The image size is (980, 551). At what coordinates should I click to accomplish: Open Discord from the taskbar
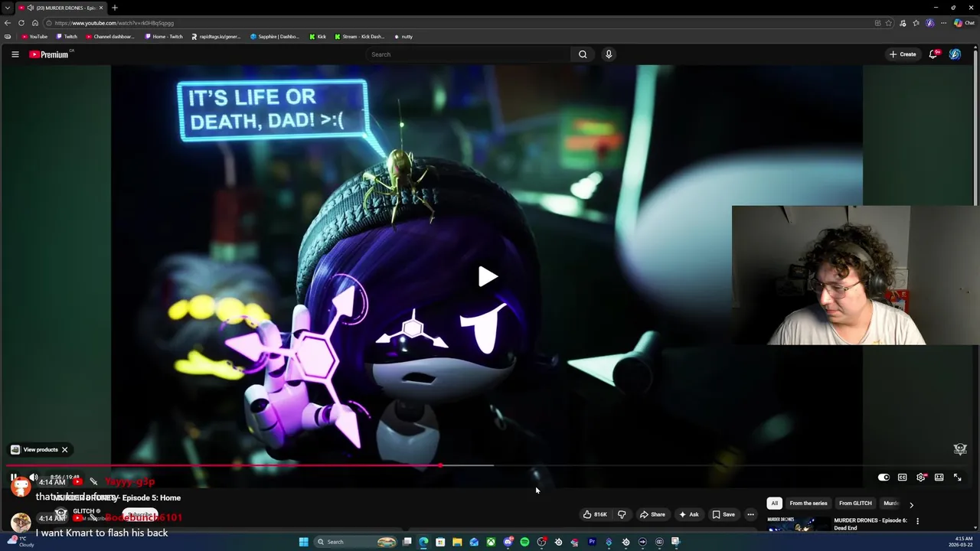click(508, 542)
